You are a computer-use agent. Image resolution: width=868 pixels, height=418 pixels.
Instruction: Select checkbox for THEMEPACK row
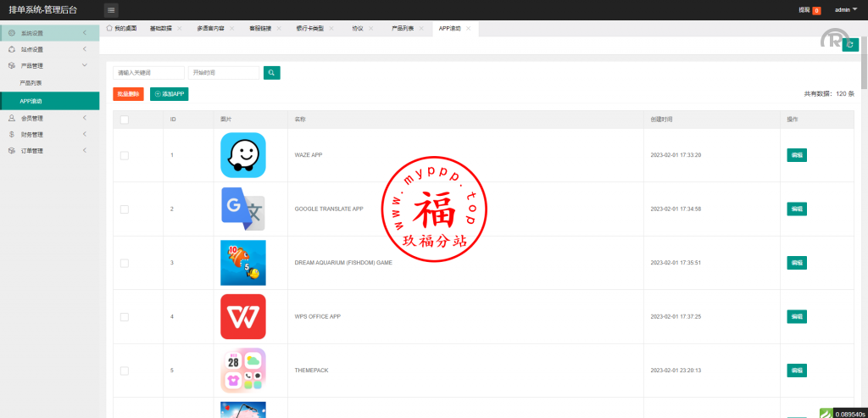[125, 371]
